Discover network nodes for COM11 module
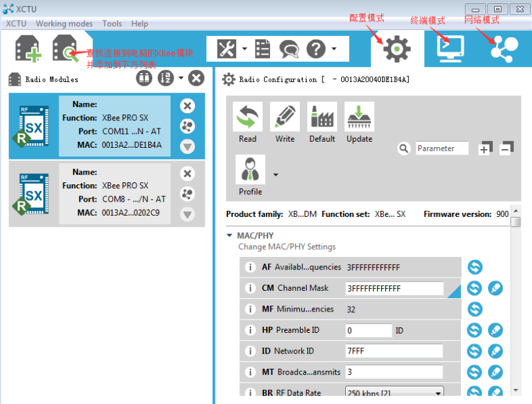The width and height of the screenshot is (532, 404). (x=188, y=126)
